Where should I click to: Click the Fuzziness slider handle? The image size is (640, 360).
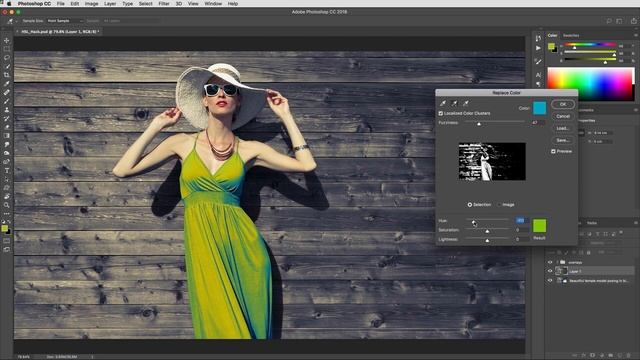click(x=479, y=123)
